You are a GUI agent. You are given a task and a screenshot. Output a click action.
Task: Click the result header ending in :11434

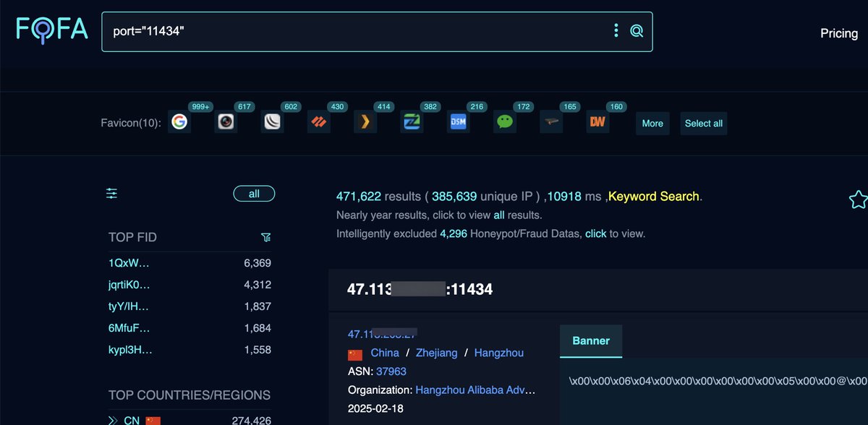point(420,289)
